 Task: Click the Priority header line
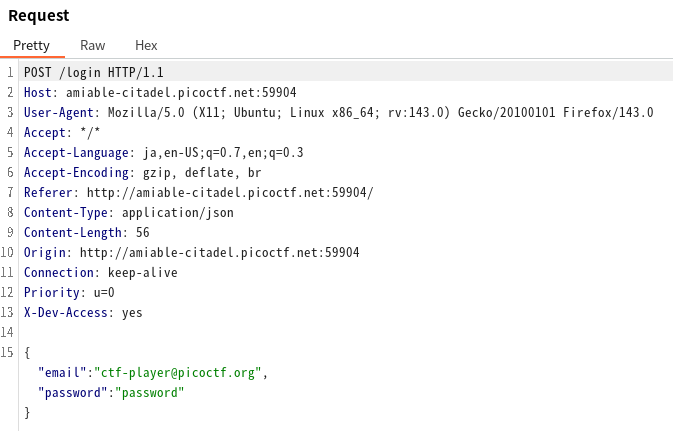(x=69, y=292)
